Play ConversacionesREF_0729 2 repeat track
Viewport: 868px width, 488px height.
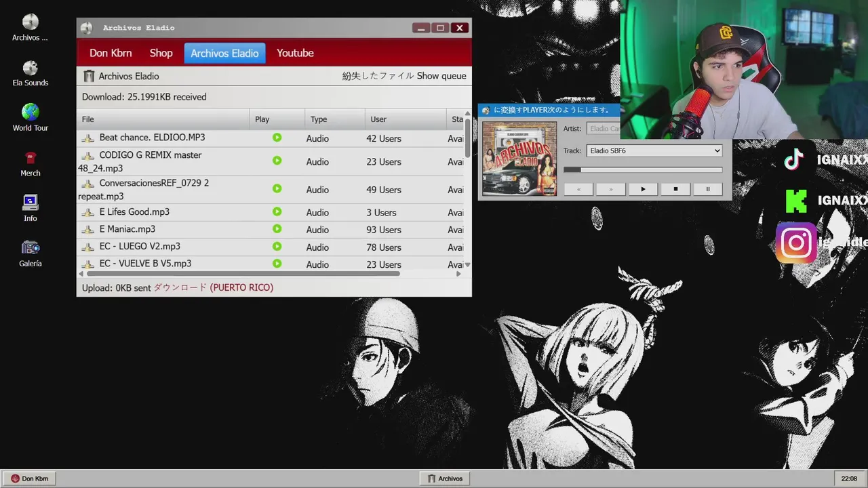[277, 189]
